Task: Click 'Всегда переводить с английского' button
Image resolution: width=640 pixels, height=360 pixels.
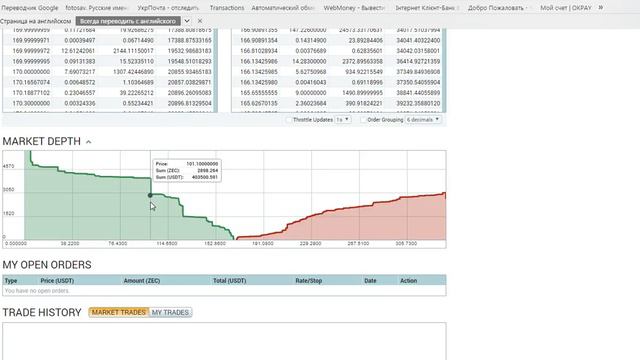Action: tap(128, 21)
